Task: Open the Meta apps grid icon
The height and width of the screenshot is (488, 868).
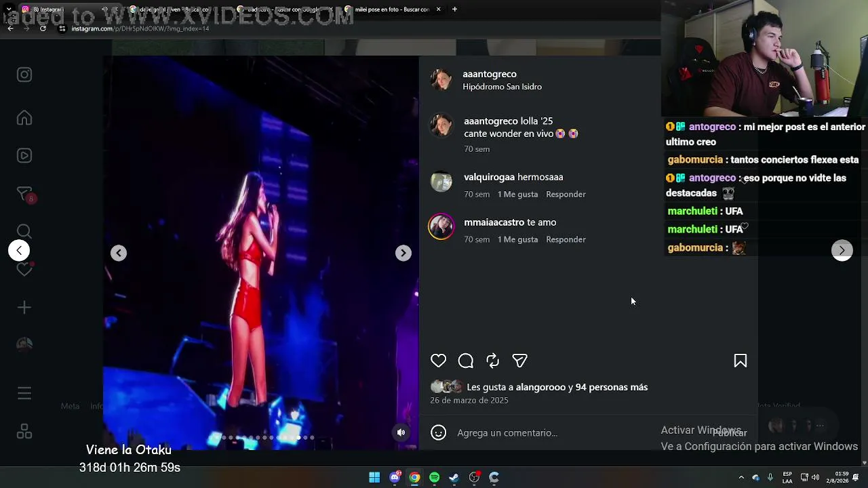Action: 24,432
